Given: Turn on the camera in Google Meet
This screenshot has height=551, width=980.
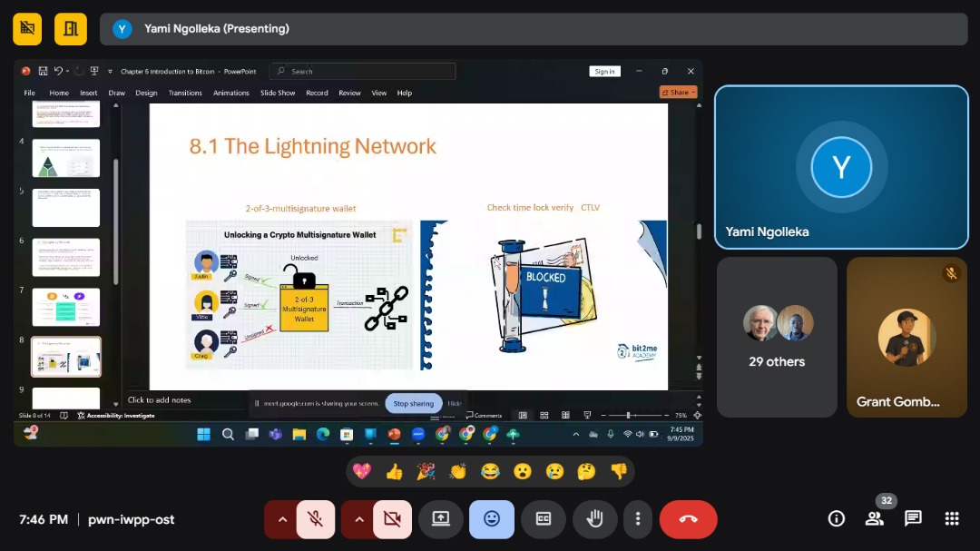Looking at the screenshot, I should pos(391,518).
